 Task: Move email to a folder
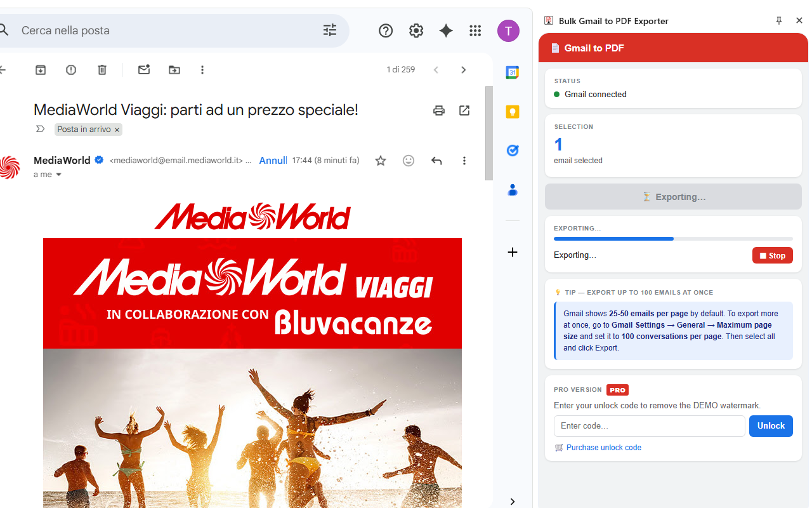tap(174, 70)
